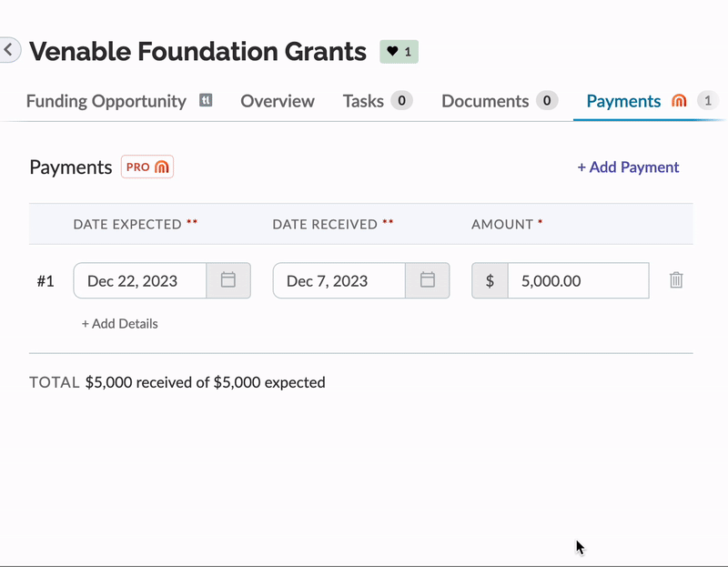Go back using the left chevron button
728x567 pixels.
(9, 50)
